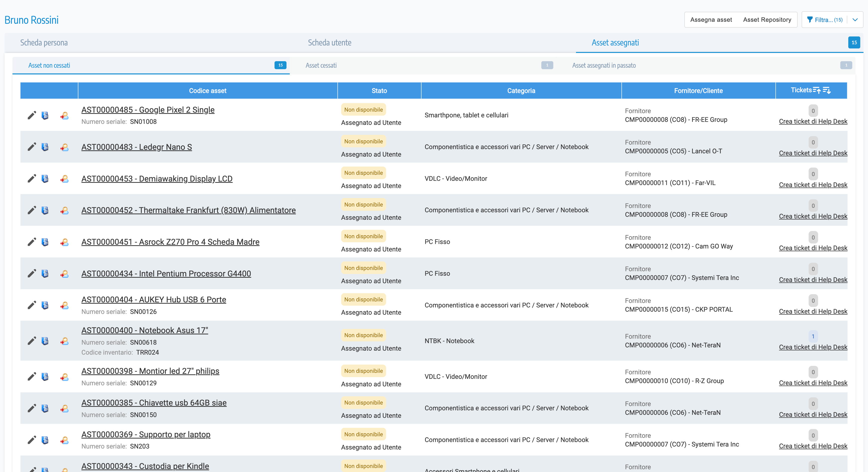
Task: Open AST00000452 Thermaltake Frankfurt Alimentatore link
Action: click(x=188, y=210)
